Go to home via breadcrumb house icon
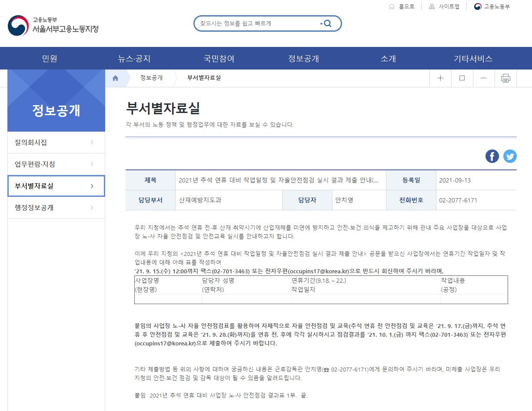The height and width of the screenshot is (411, 532). pos(115,78)
